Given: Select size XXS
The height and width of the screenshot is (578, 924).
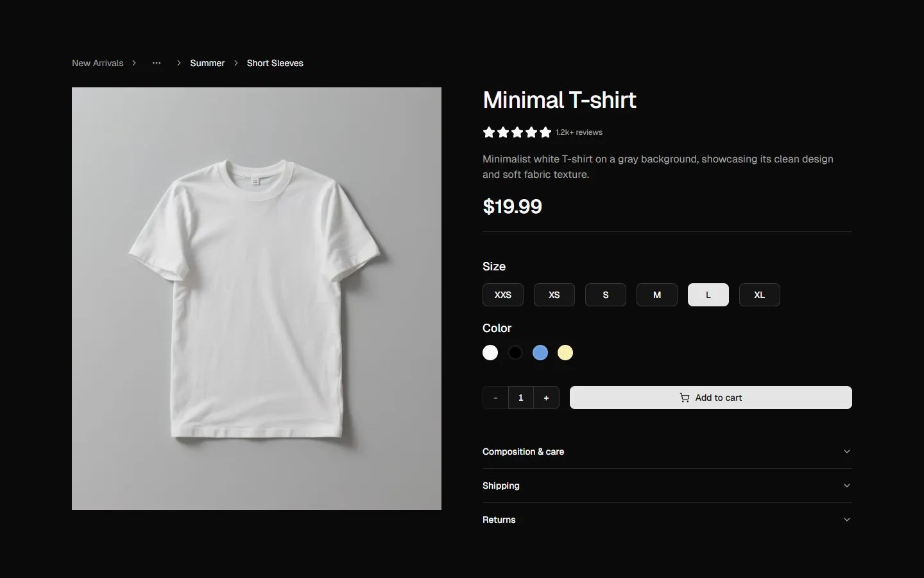Looking at the screenshot, I should click(x=502, y=295).
